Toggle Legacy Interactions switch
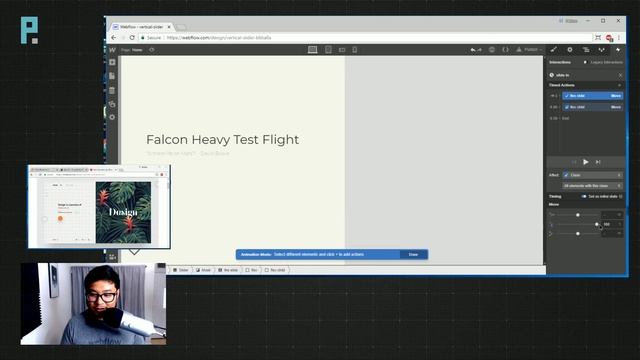This screenshot has width=640, height=360. point(585,62)
